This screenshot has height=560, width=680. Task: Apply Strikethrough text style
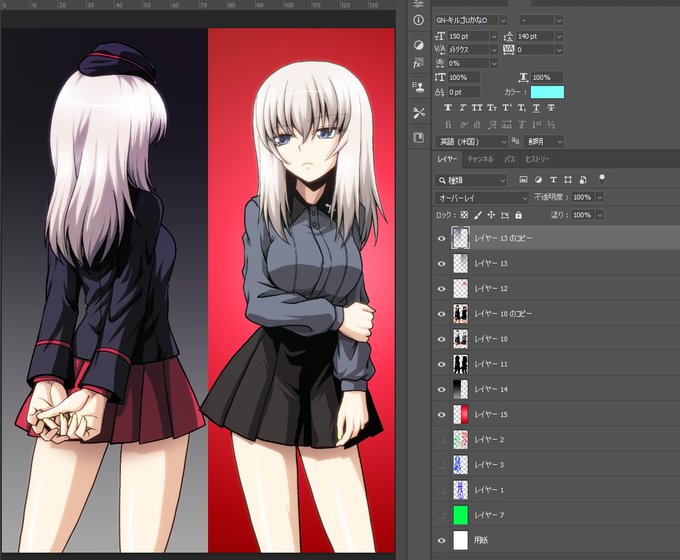[551, 108]
